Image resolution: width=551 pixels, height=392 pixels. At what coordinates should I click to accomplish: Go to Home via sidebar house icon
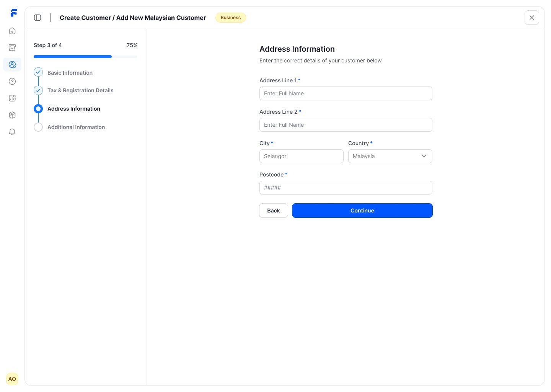tap(12, 31)
